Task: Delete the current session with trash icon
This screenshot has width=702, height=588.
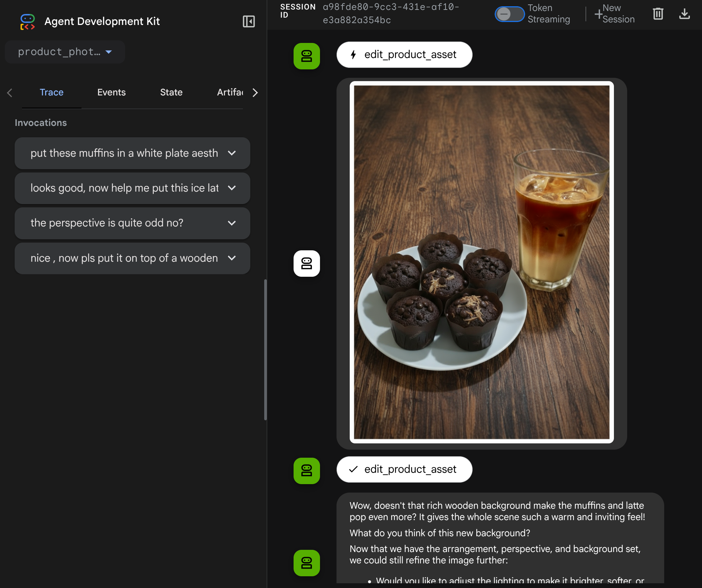Action: [658, 14]
